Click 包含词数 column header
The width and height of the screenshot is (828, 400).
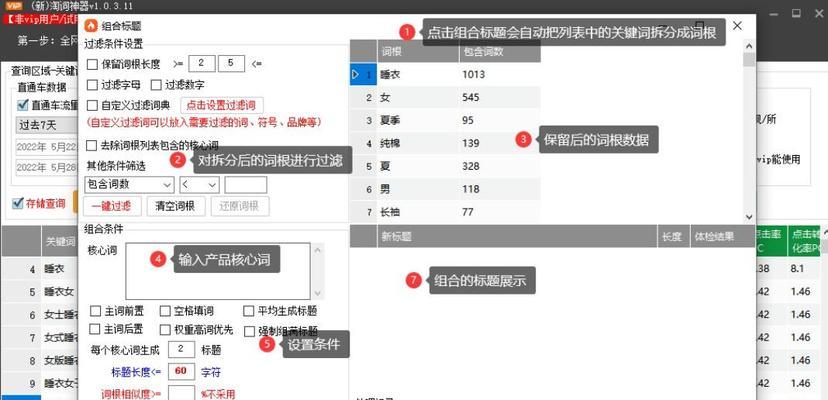point(500,52)
